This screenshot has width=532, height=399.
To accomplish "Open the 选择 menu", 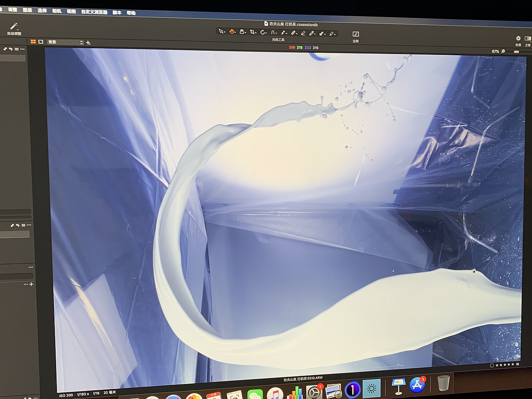I will click(42, 10).
